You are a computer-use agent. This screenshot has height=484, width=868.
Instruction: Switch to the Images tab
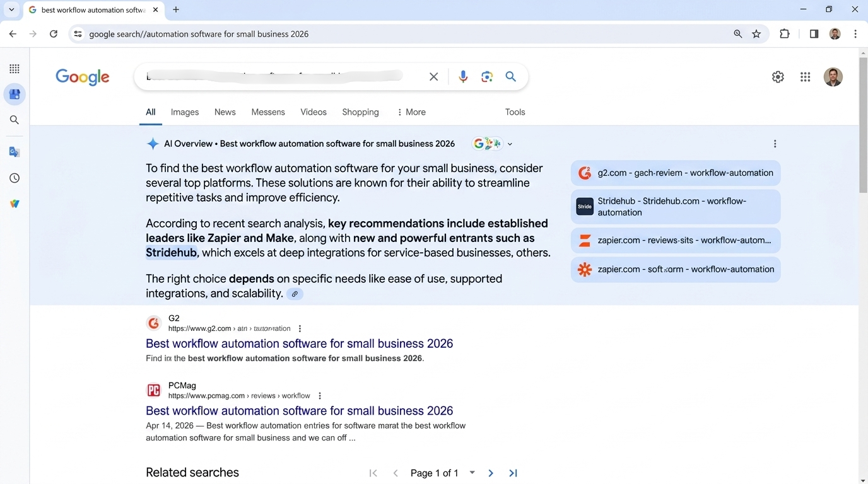coord(185,112)
